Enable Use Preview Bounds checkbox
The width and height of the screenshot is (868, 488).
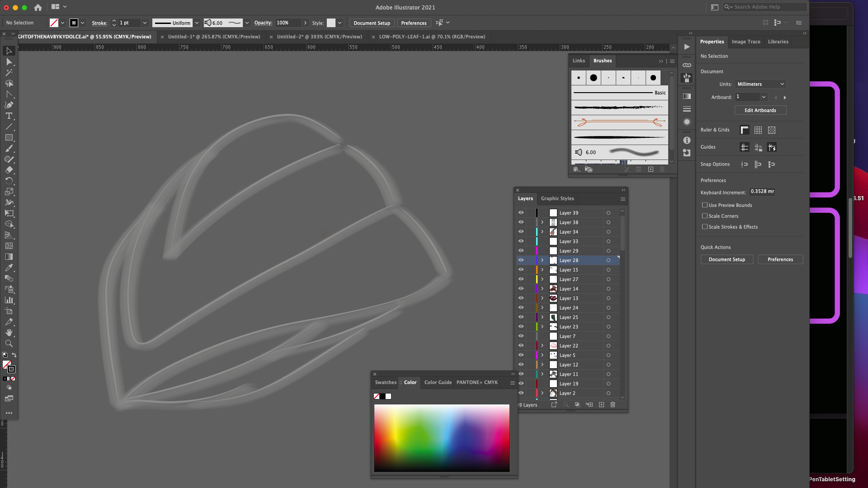(704, 205)
